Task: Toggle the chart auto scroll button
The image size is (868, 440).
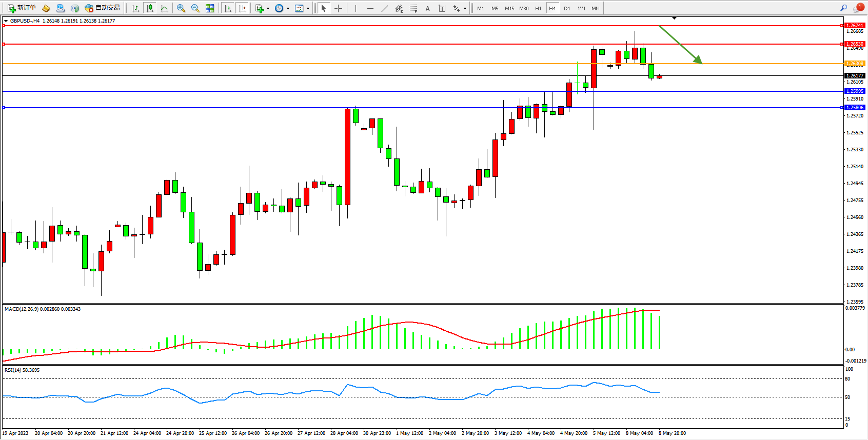Action: tap(228, 8)
